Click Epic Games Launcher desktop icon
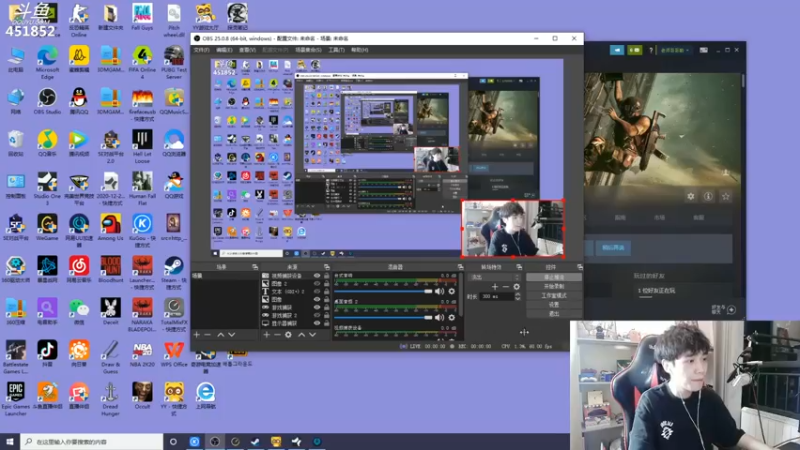The height and width of the screenshot is (450, 800). click(15, 399)
